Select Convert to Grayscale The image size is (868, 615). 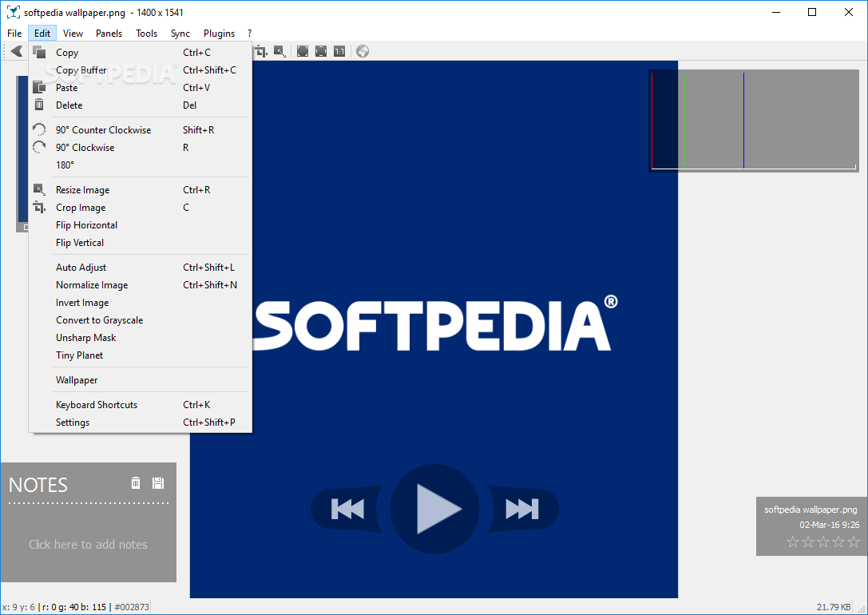[x=141, y=320]
